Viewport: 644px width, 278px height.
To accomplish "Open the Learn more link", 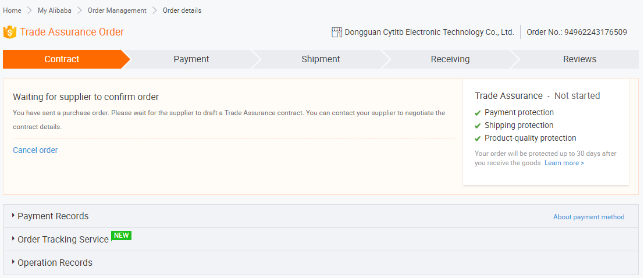I will point(564,163).
